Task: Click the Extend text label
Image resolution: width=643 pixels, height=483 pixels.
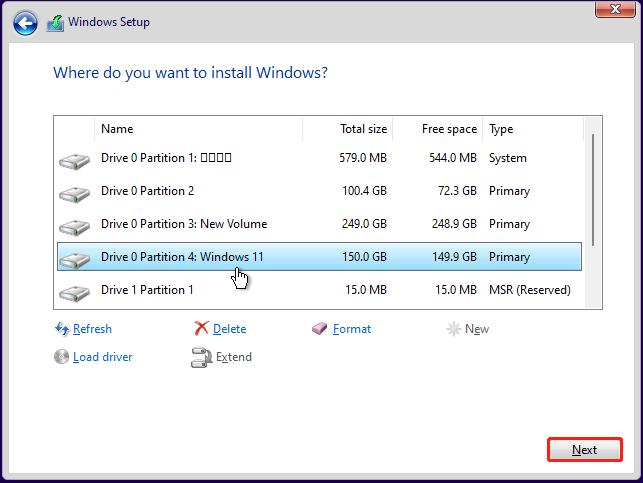Action: click(x=234, y=357)
